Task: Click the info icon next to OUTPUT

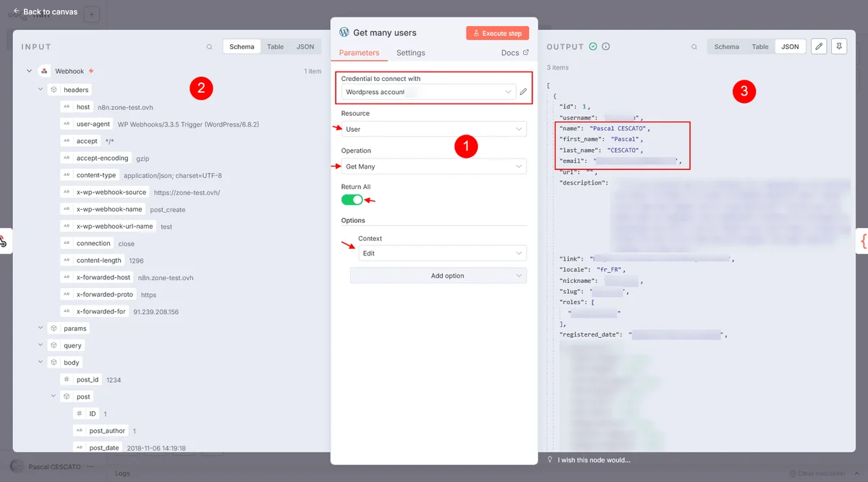Action: pyautogui.click(x=606, y=46)
